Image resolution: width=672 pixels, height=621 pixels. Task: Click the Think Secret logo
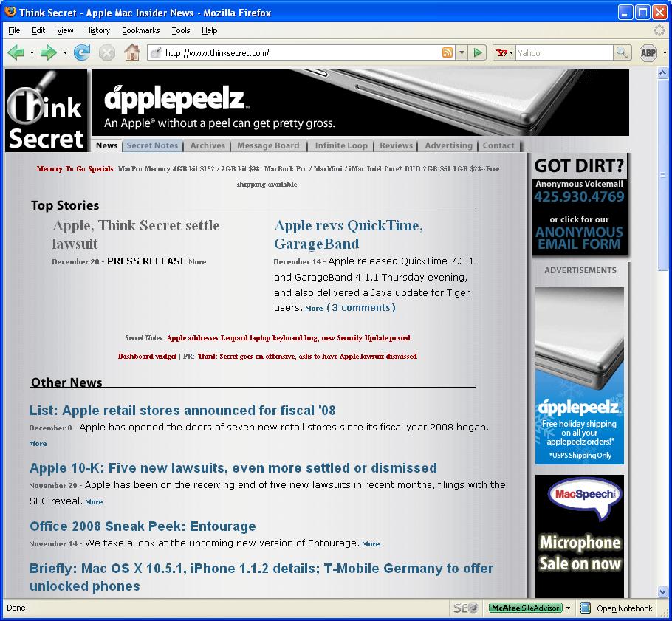point(47,111)
